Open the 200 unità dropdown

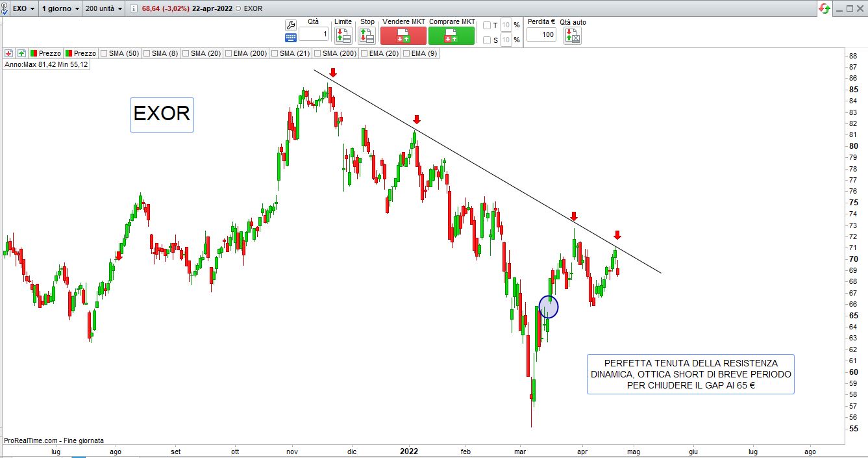pyautogui.click(x=105, y=9)
